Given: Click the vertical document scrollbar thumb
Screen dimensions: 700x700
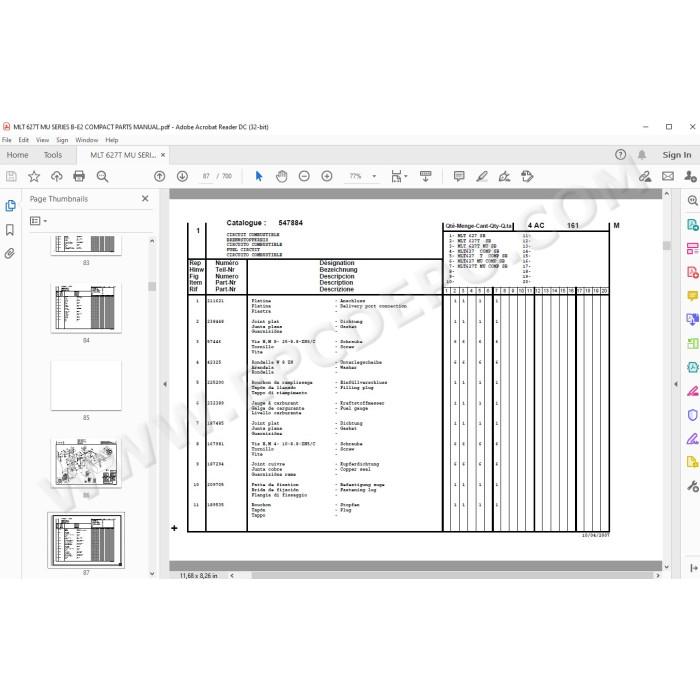Looking at the screenshot, I should (667, 246).
